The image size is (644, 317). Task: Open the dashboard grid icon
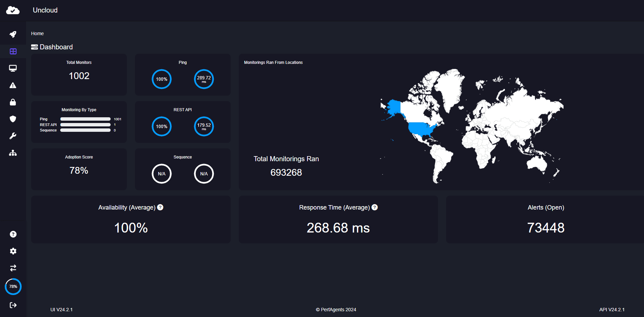click(13, 51)
